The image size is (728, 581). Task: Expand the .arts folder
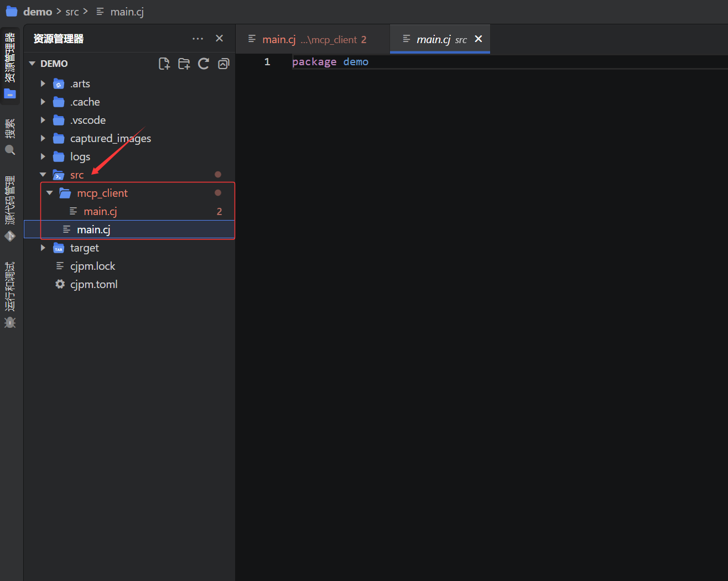click(x=43, y=83)
